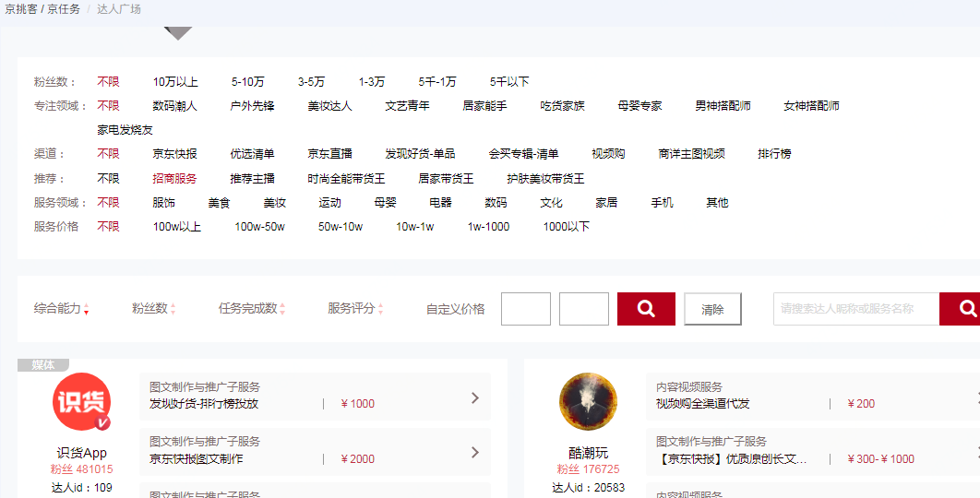This screenshot has height=498, width=980.
Task: Pick 运动 service domain
Action: point(330,203)
